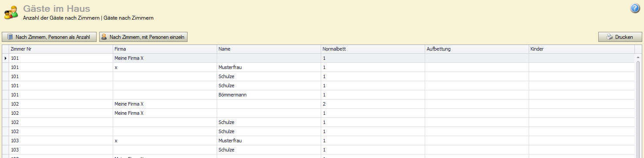Screen dimensions: 644x158
Task: Click the scrollbar up arrow of the table
Action: pos(638,57)
